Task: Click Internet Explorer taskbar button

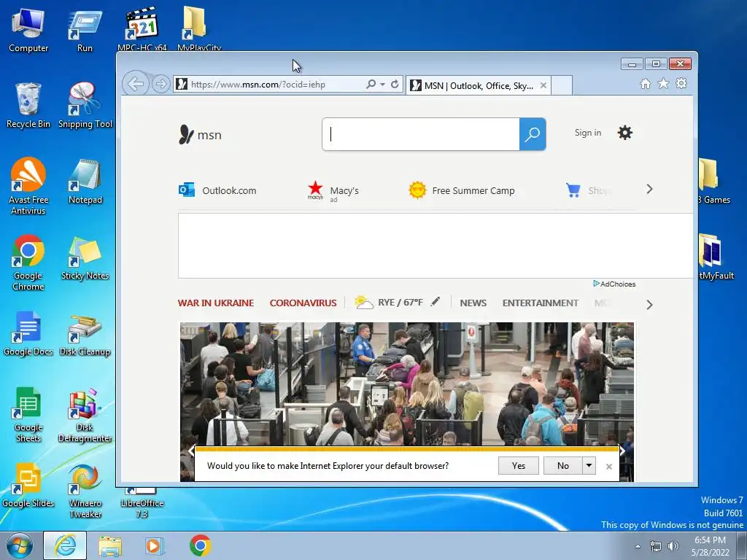Action: click(65, 545)
